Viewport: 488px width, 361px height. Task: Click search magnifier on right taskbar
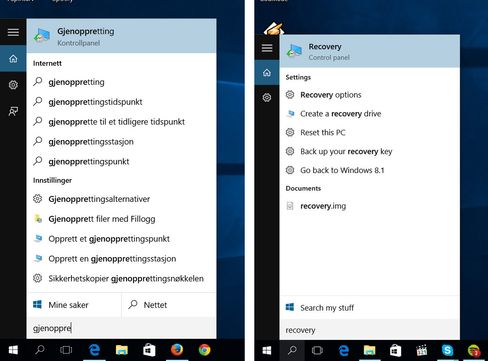coord(292,351)
